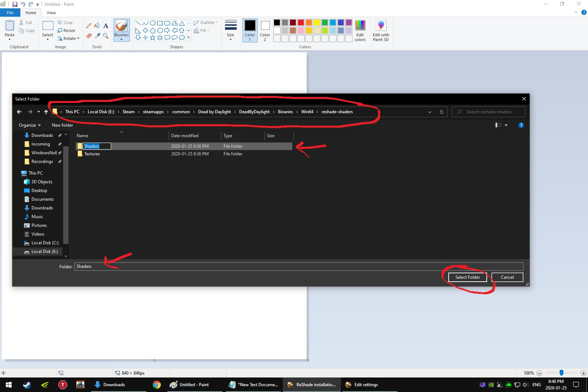This screenshot has width=588, height=392.
Task: Refresh the reshade-shaders folder view
Action: click(x=442, y=112)
